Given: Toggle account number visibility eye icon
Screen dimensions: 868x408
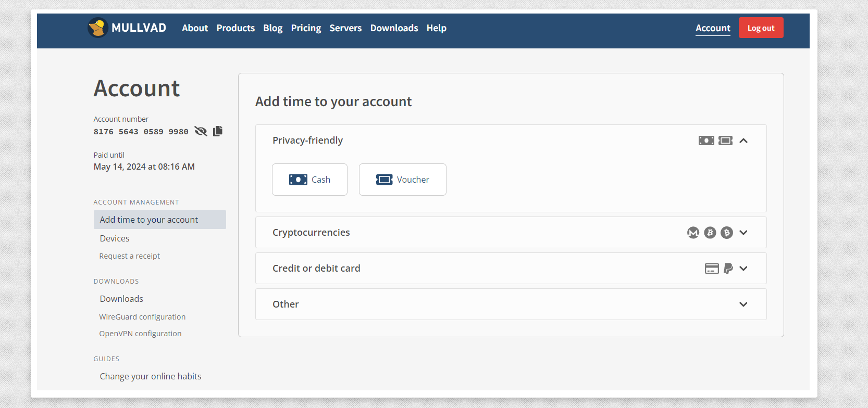Looking at the screenshot, I should coord(201,131).
